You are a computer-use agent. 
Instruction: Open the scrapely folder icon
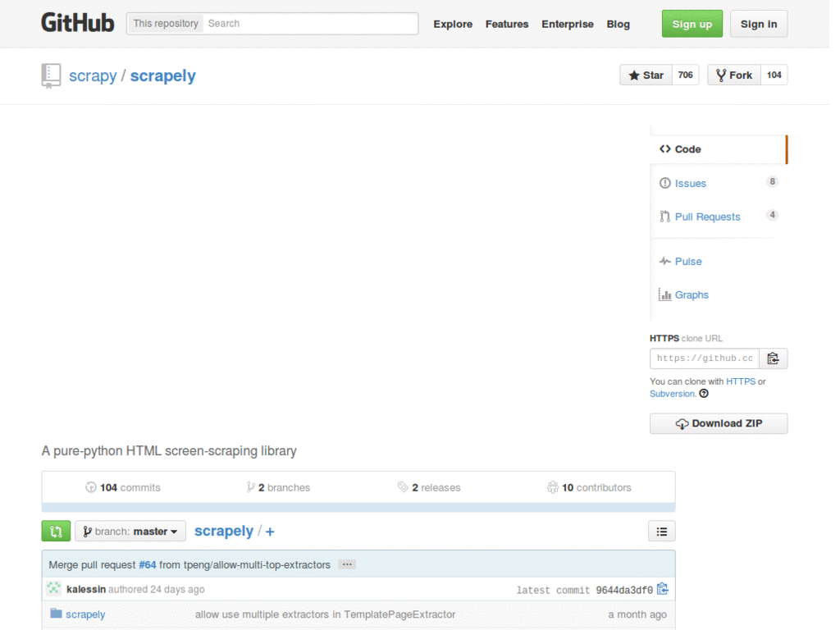(56, 614)
